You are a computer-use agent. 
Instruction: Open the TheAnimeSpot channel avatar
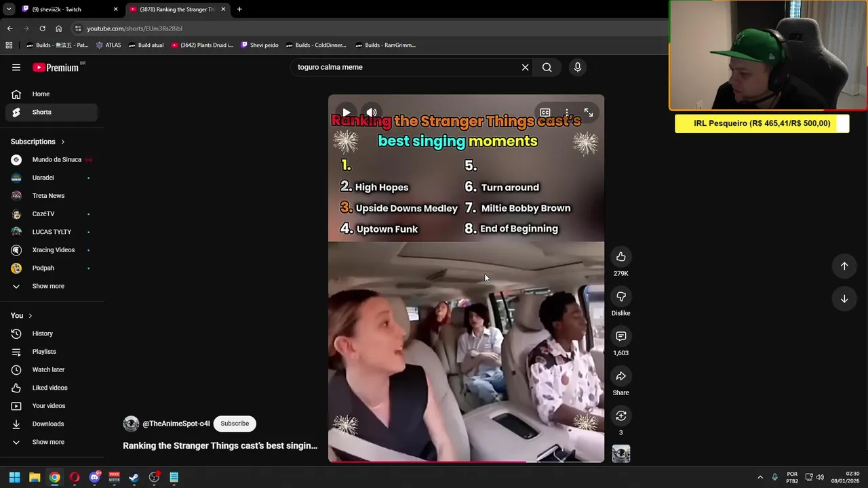point(131,424)
